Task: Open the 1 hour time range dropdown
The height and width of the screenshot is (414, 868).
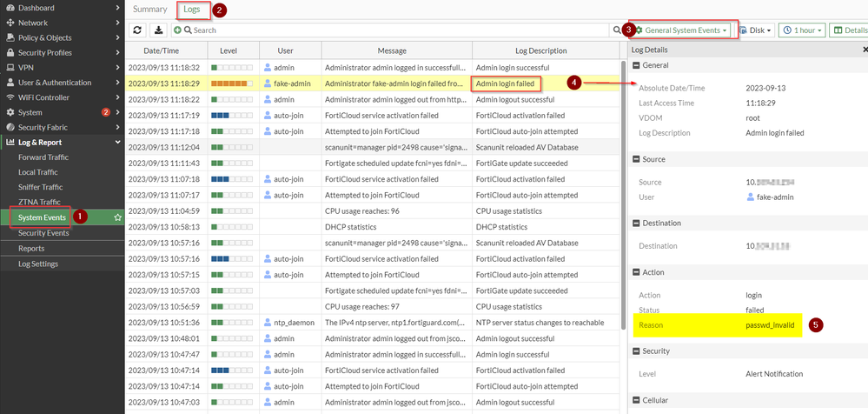Action: [x=802, y=30]
